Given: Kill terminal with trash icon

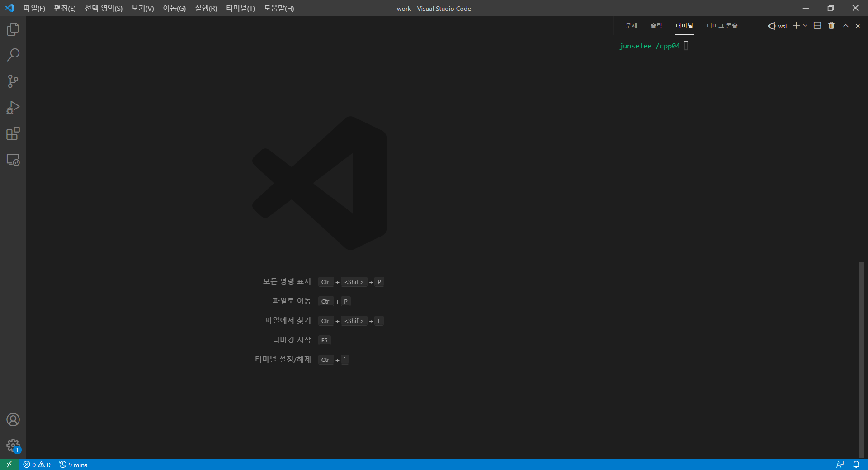Looking at the screenshot, I should [x=831, y=26].
